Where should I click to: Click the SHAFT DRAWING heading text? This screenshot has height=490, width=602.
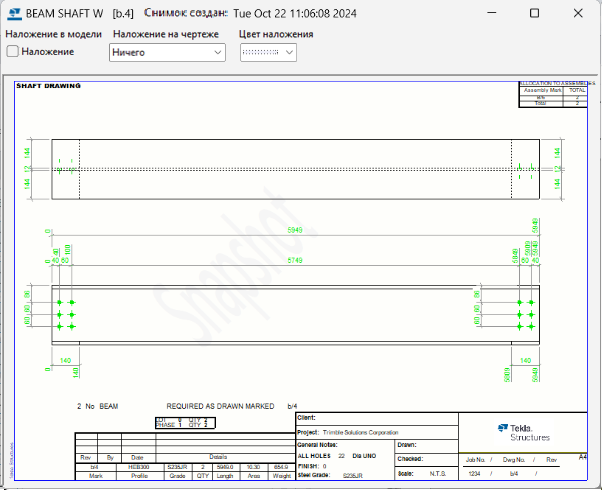tap(48, 86)
